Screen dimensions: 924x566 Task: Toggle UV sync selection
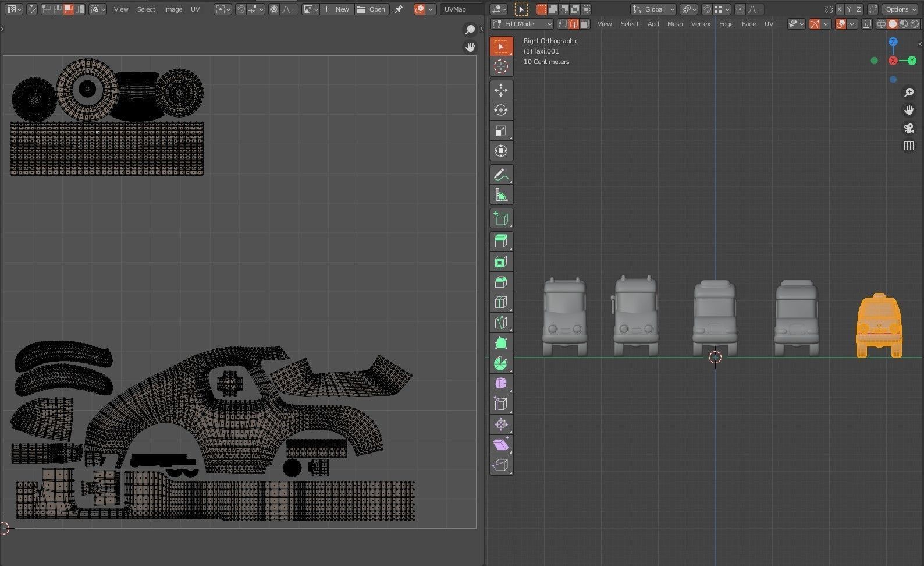point(31,9)
